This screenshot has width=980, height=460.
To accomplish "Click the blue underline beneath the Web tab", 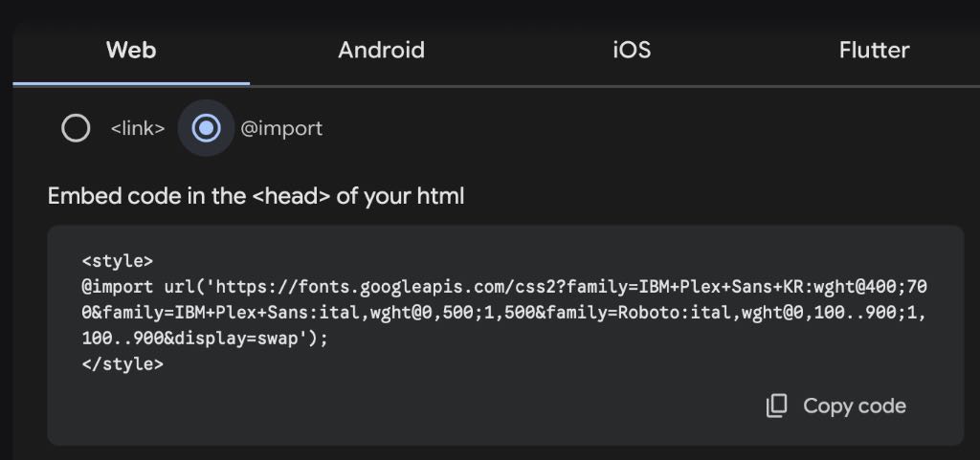I will click(x=131, y=83).
